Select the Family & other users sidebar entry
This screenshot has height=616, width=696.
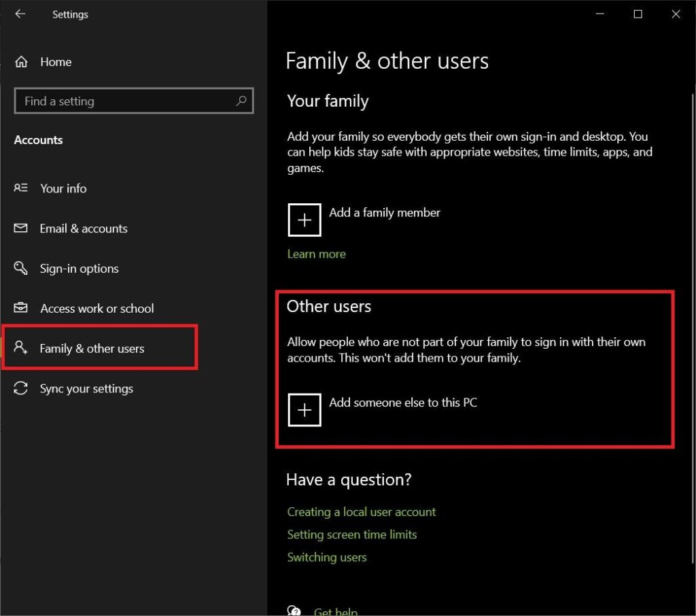[x=92, y=347]
